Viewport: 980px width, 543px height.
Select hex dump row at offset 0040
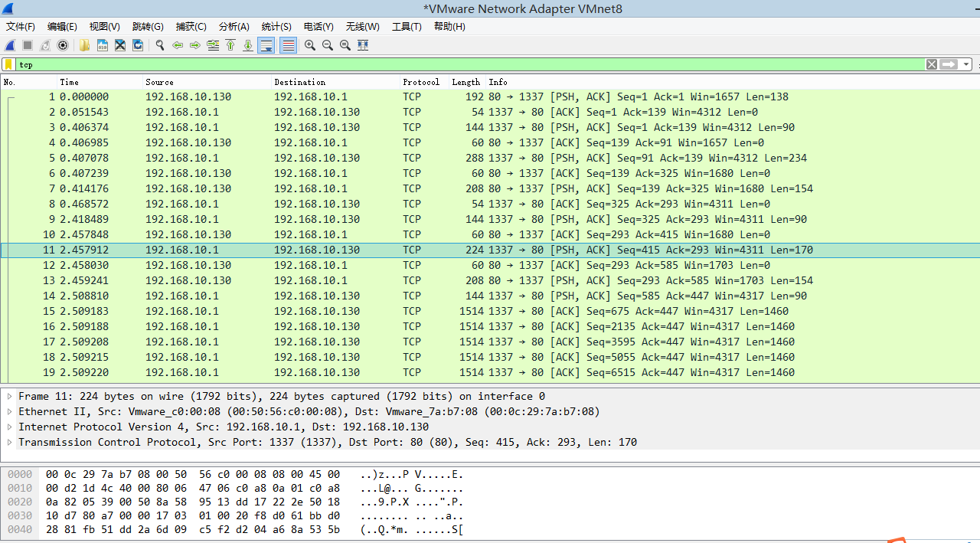pos(236,529)
